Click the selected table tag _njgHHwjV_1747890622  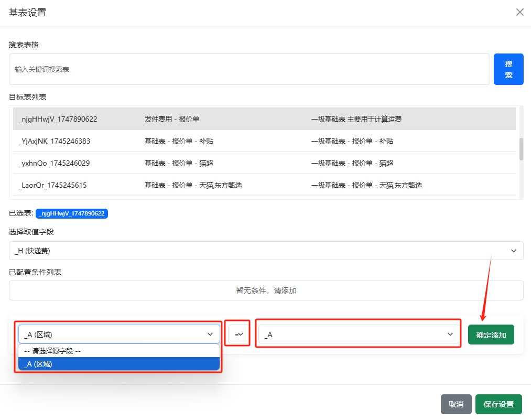[72, 213]
